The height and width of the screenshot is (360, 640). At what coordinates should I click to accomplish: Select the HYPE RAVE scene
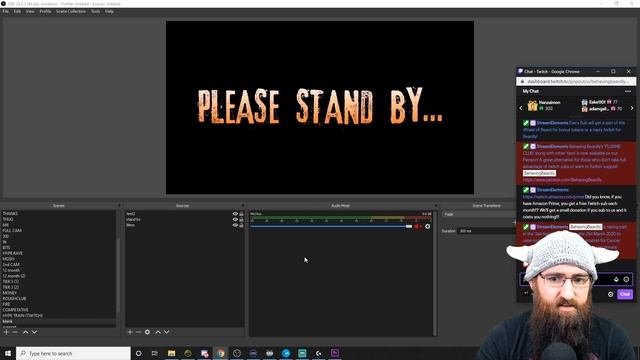13,253
